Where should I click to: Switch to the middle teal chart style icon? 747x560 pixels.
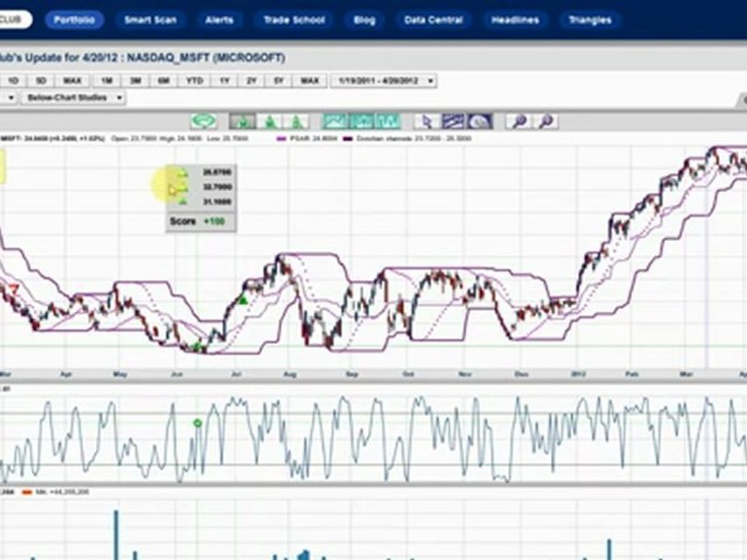coord(361,121)
